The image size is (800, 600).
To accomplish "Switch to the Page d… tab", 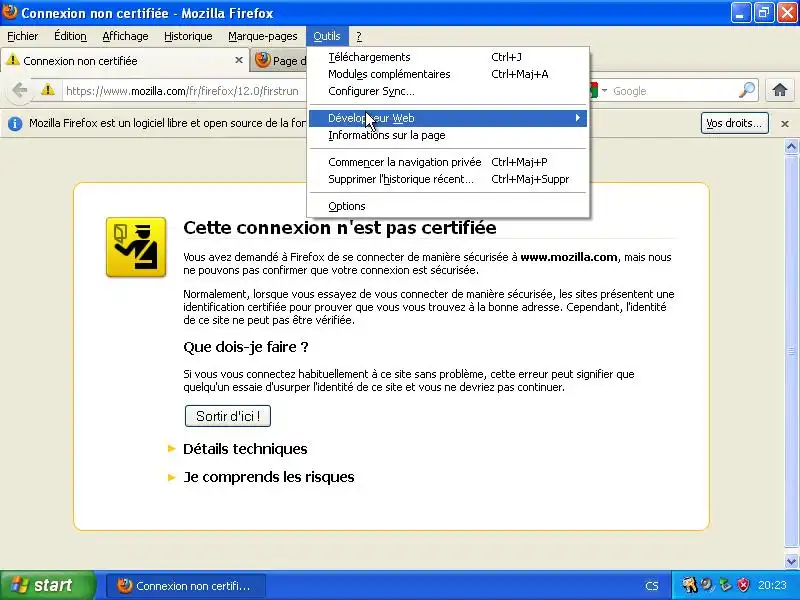I will [279, 60].
